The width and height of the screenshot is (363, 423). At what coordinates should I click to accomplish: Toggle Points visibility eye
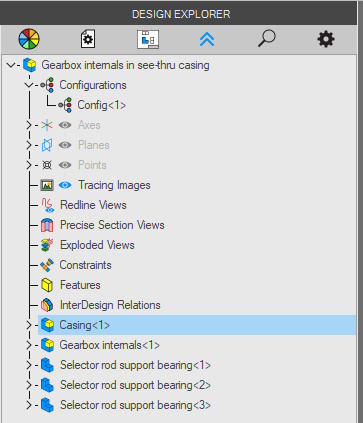pos(65,165)
